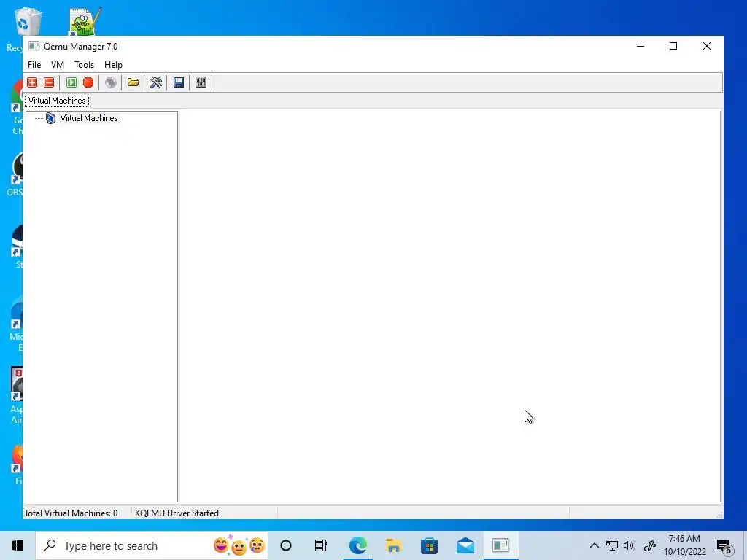This screenshot has width=747, height=560.
Task: Click the pen workspace tray icon
Action: point(650,545)
